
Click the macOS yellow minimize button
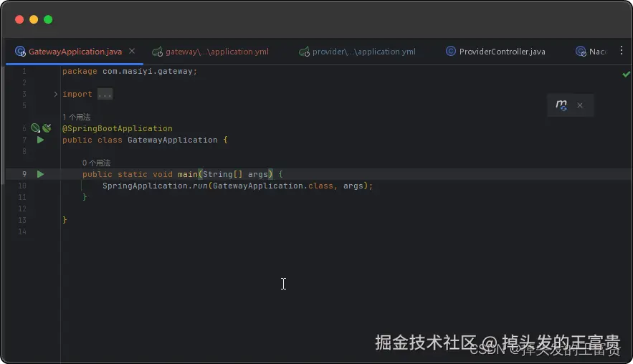(x=34, y=19)
